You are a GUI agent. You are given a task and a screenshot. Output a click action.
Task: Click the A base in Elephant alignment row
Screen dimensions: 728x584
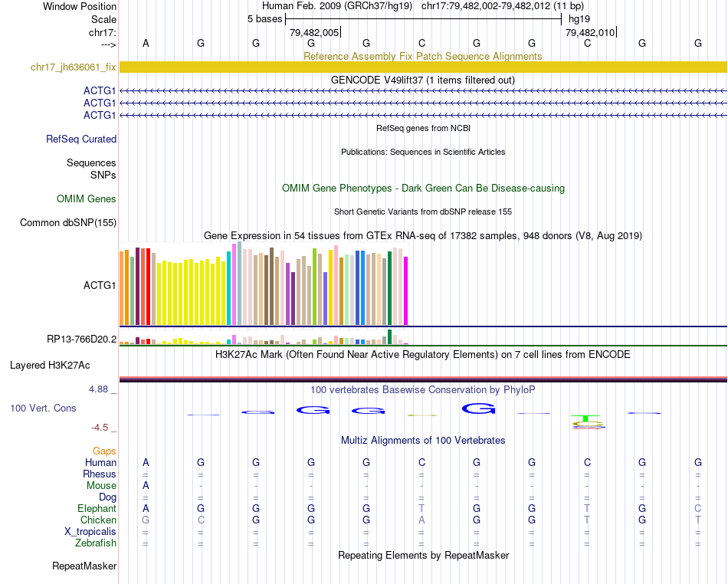pos(146,508)
